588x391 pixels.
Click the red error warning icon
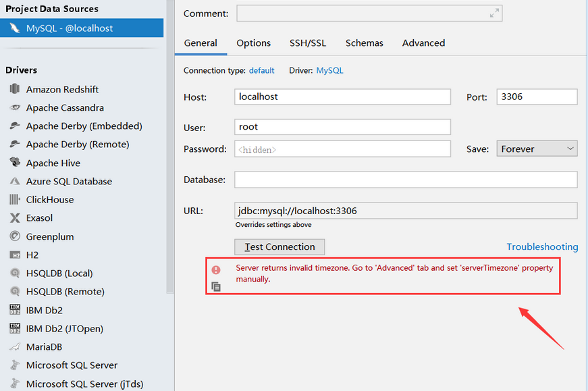[216, 270]
